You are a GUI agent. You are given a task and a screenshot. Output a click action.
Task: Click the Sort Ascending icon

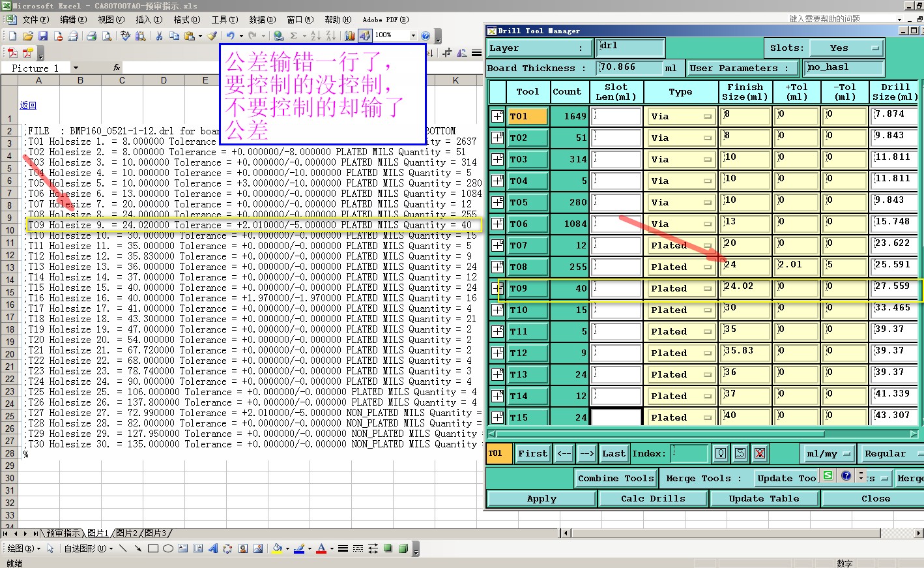point(315,36)
